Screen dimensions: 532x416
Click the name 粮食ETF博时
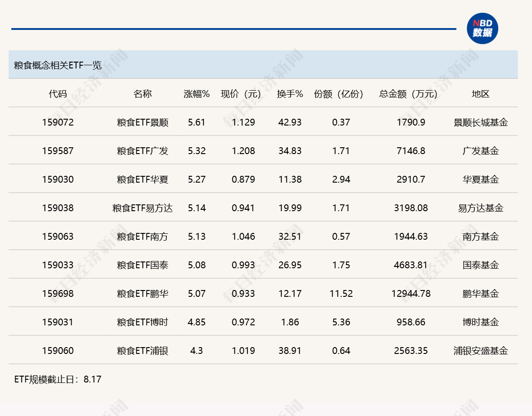142,322
